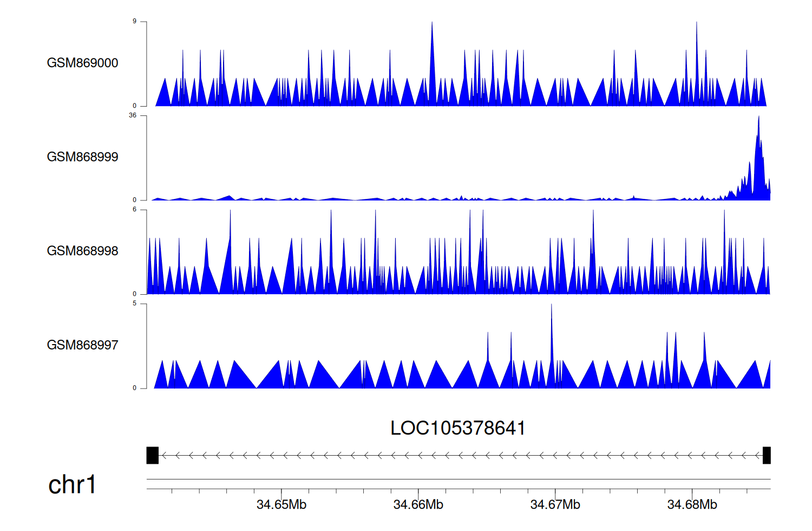Select the GSM868997 track label

point(82,345)
